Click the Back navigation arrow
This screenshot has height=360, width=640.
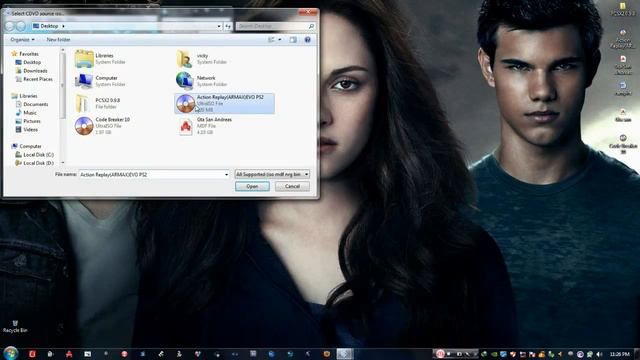pyautogui.click(x=10, y=26)
